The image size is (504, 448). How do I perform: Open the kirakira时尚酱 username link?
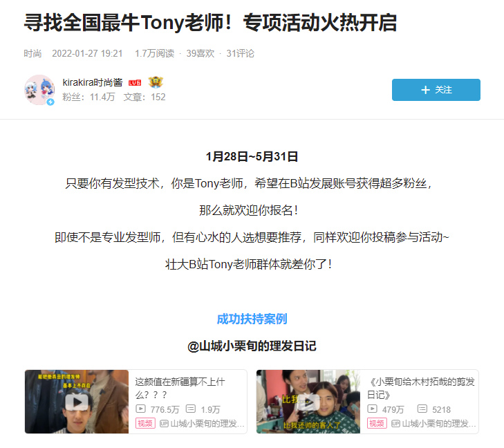(x=93, y=82)
